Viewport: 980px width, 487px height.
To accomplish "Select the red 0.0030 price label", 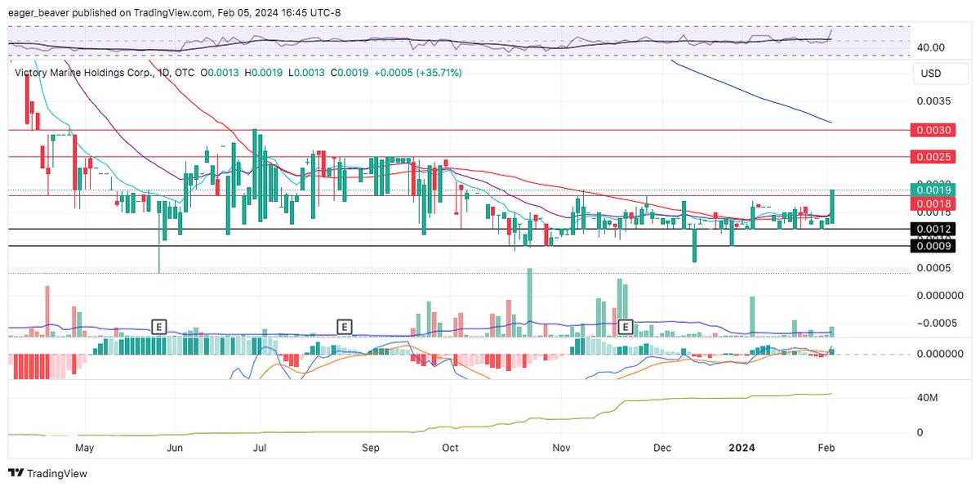I will pyautogui.click(x=931, y=130).
